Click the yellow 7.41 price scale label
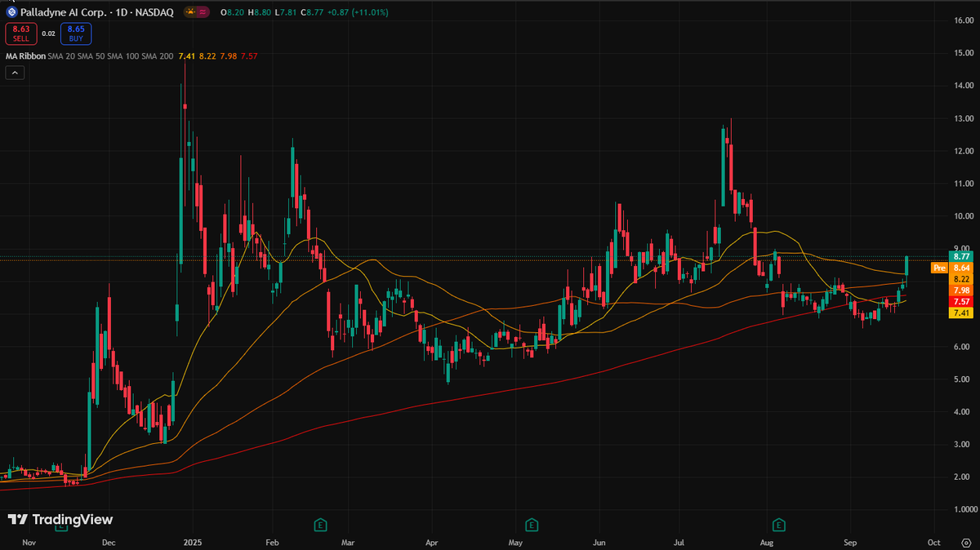The image size is (980, 550). pos(961,313)
